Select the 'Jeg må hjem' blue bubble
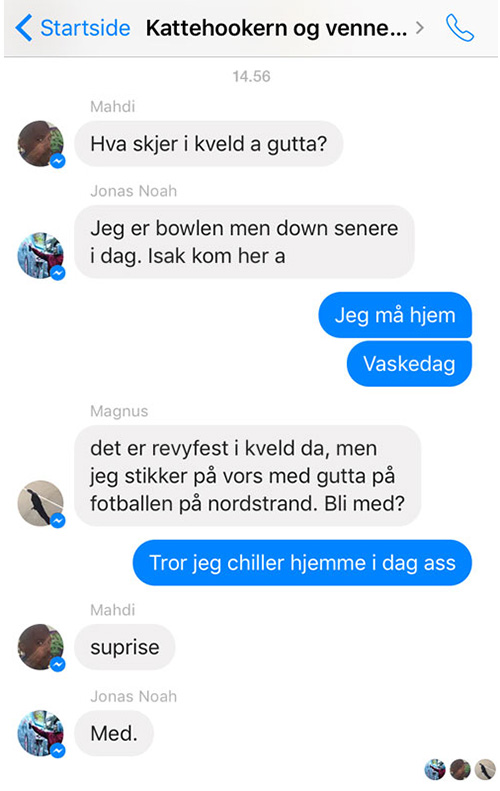 pos(395,315)
